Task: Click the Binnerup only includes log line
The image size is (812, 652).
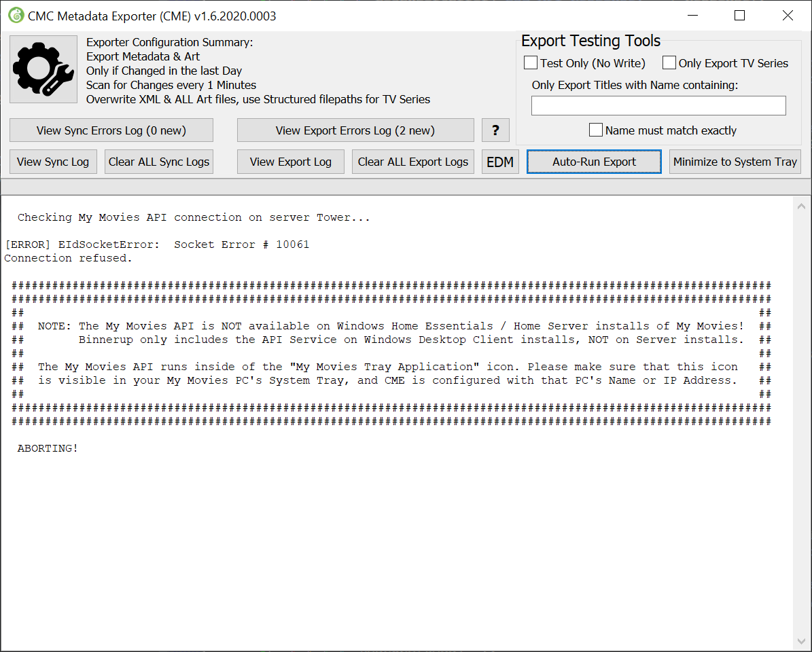Action: pos(411,340)
